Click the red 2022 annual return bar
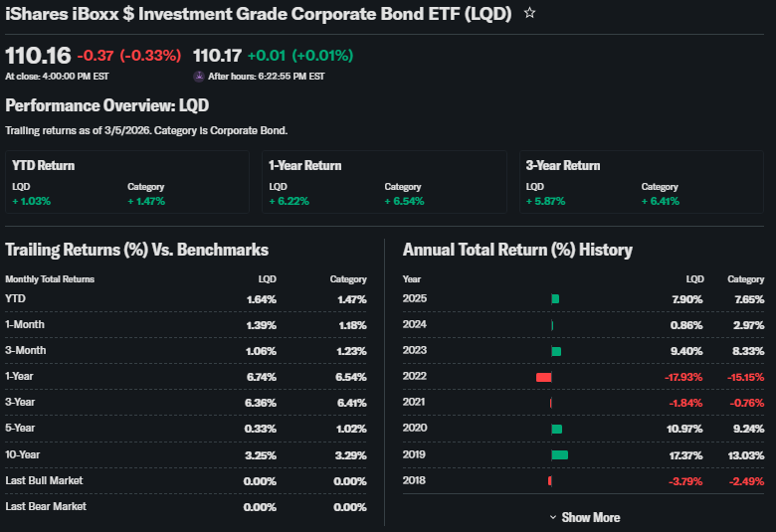 (543, 377)
